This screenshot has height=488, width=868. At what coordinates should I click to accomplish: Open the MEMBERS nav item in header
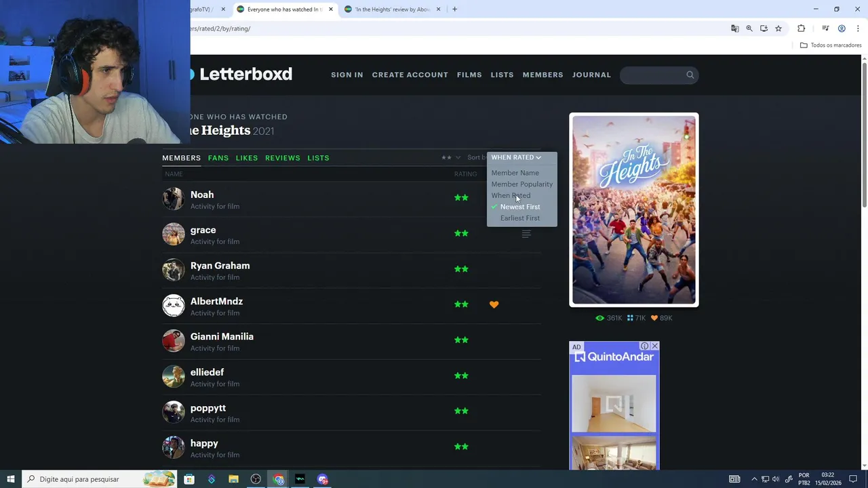(542, 75)
